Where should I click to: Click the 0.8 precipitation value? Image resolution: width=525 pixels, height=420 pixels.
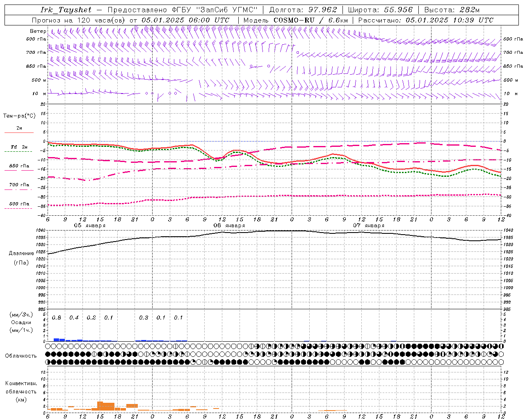57,318
